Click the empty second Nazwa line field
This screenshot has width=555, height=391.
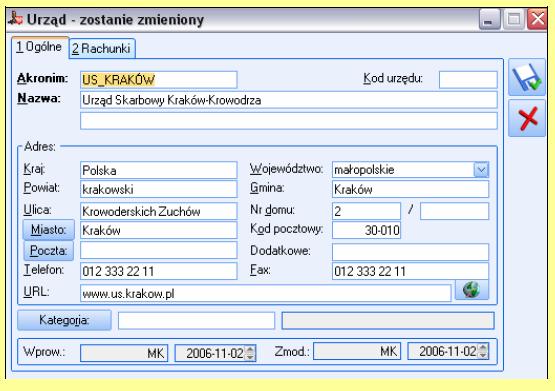288,121
